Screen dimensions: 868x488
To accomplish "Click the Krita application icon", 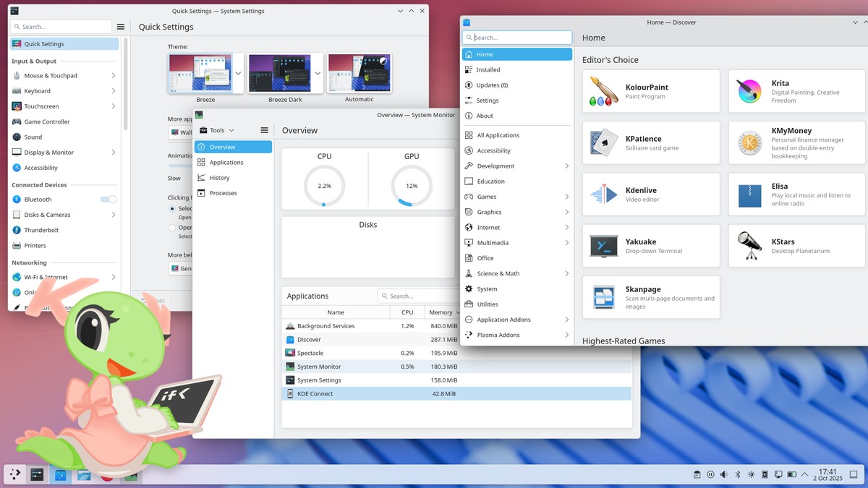I will point(749,91).
